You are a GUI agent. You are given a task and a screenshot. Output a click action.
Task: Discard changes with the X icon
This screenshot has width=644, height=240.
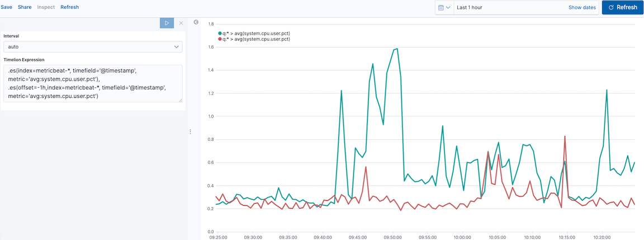(181, 23)
